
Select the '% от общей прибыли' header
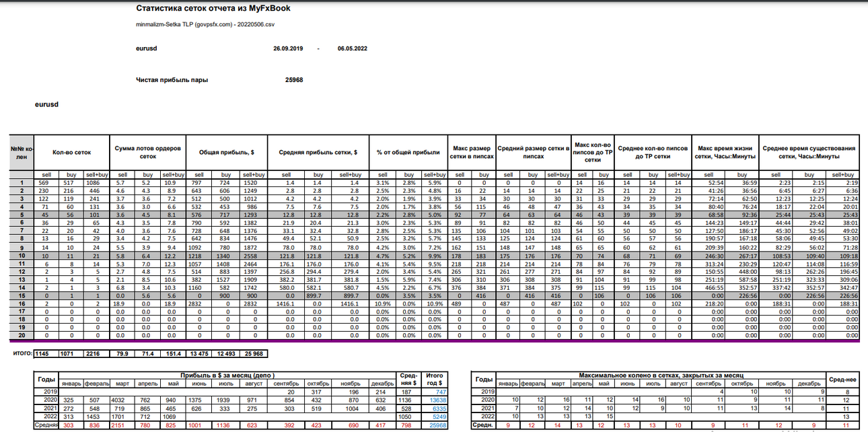(x=408, y=152)
